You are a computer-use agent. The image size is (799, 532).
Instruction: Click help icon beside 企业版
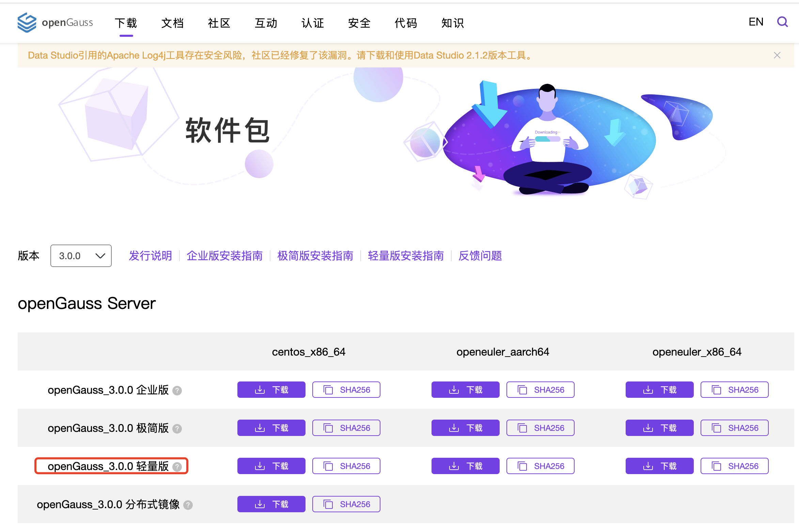tap(177, 390)
